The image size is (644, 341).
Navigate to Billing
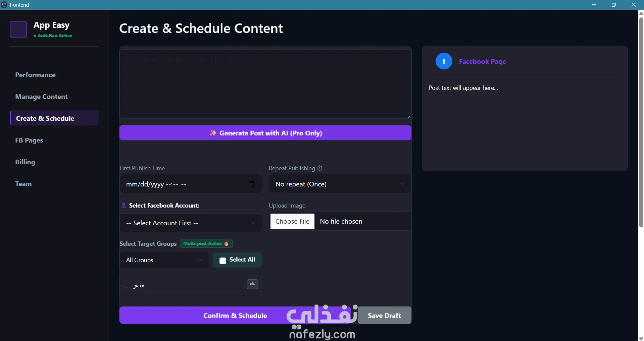[25, 162]
